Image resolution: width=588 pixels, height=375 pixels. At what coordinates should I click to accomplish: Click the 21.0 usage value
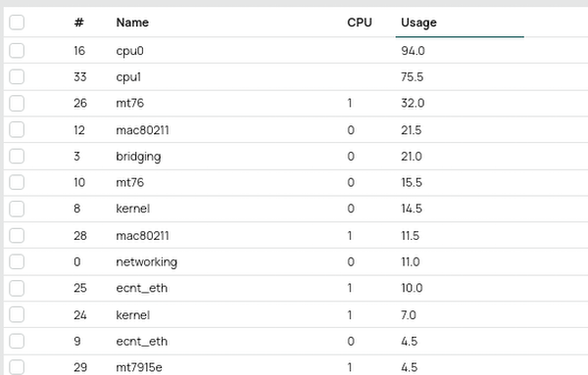click(x=412, y=157)
